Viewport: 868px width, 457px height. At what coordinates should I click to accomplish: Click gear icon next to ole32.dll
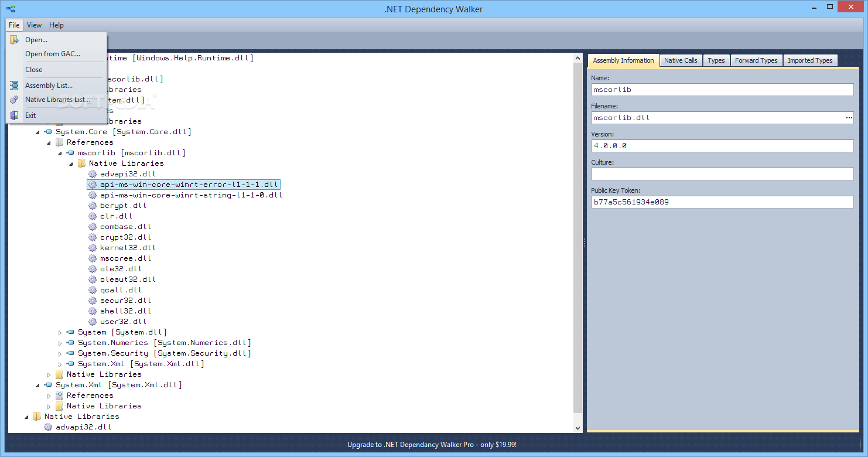[x=92, y=269]
